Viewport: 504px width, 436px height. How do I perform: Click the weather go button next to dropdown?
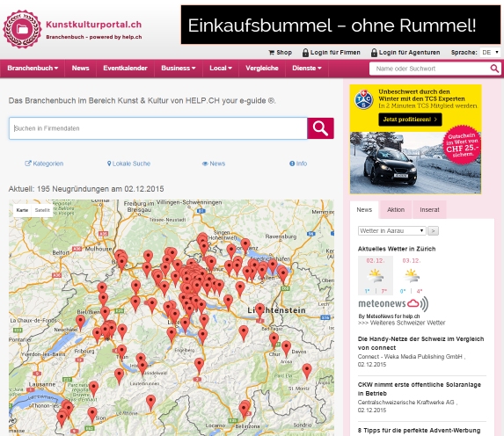click(x=434, y=230)
